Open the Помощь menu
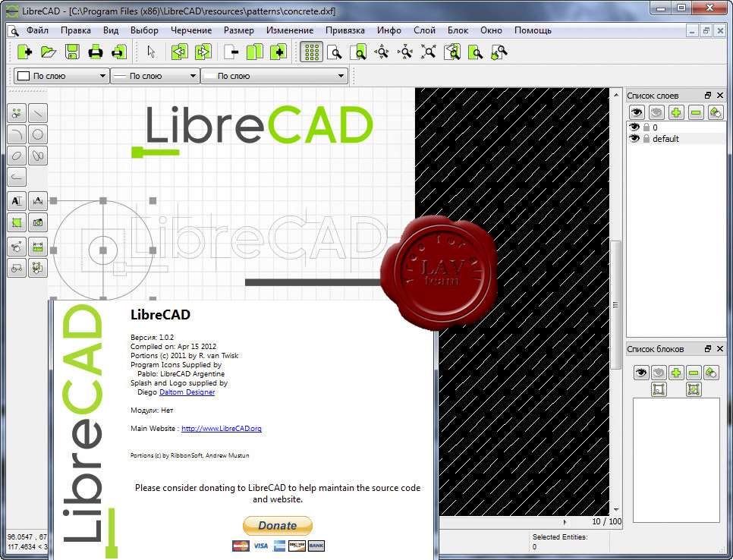The image size is (733, 560). coord(533,30)
